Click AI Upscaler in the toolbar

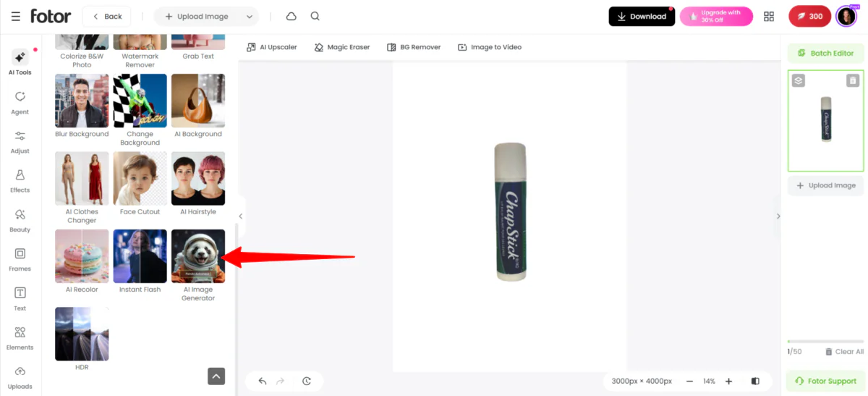[x=273, y=47]
